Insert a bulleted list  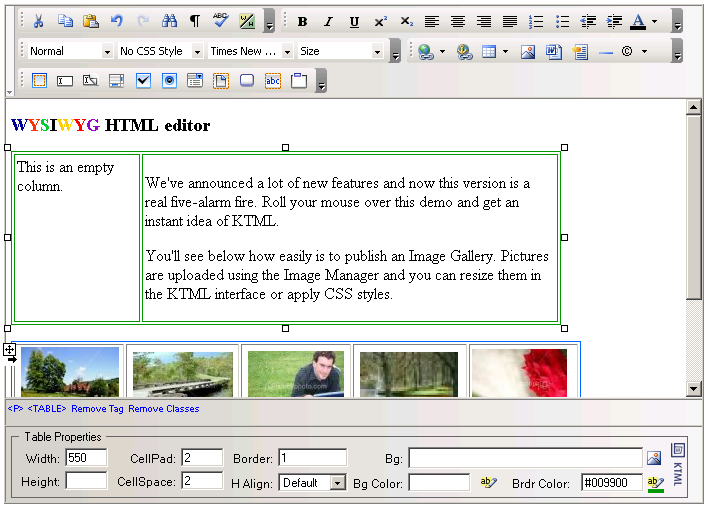click(562, 22)
